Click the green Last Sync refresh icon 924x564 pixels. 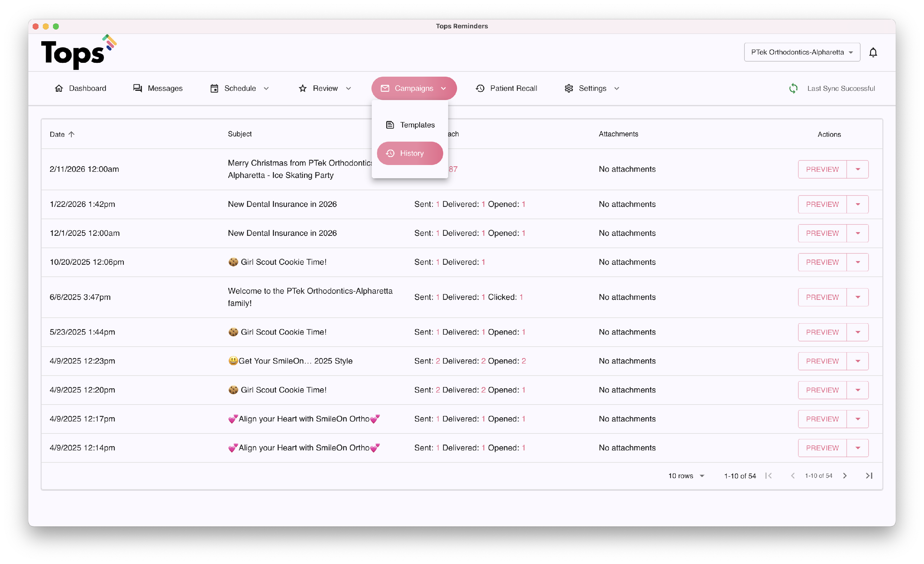pyautogui.click(x=793, y=88)
